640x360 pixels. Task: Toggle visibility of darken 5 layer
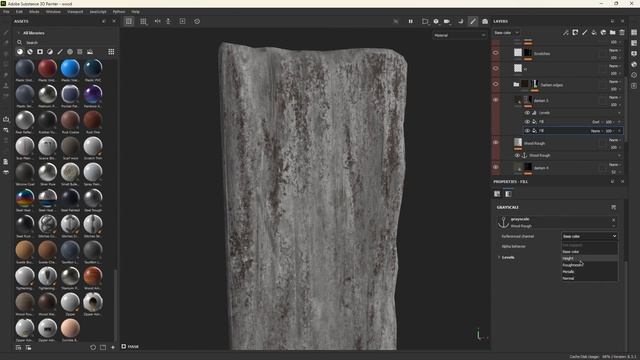pos(496,100)
